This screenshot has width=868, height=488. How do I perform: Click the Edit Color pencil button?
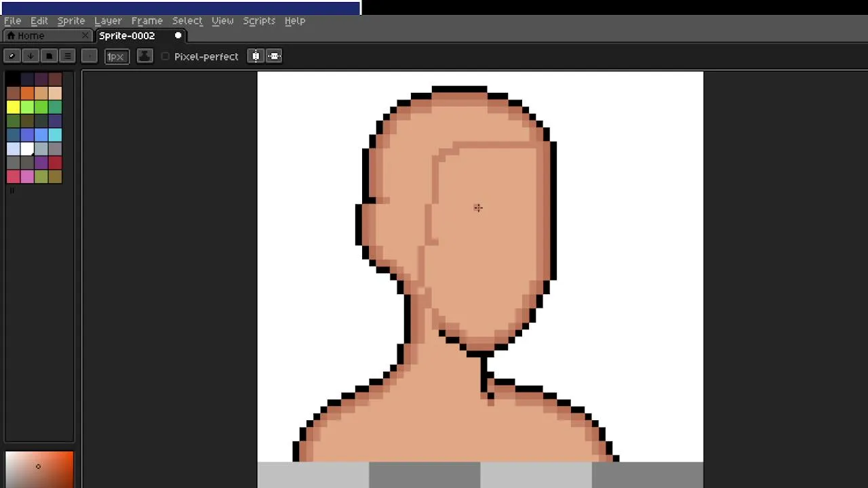point(12,56)
